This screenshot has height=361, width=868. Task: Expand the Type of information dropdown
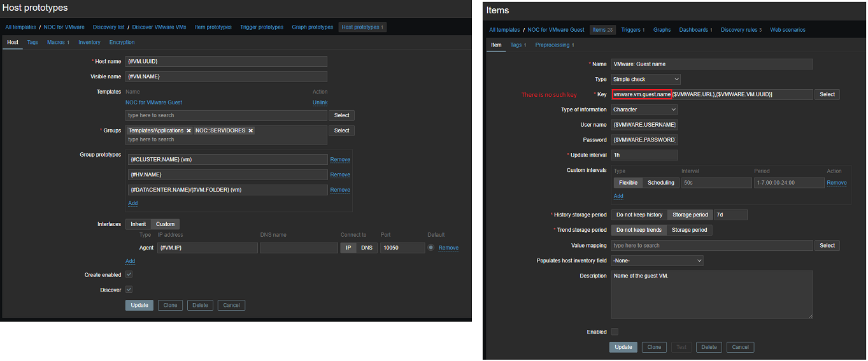pos(644,110)
